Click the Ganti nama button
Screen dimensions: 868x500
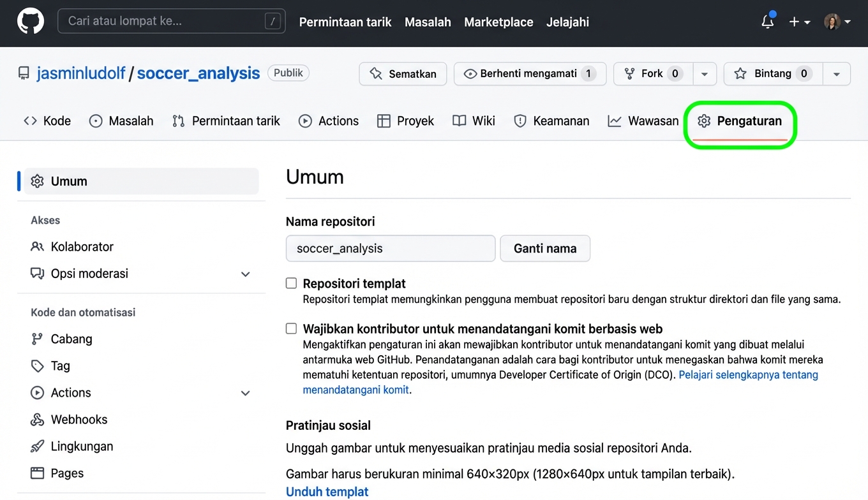(545, 249)
